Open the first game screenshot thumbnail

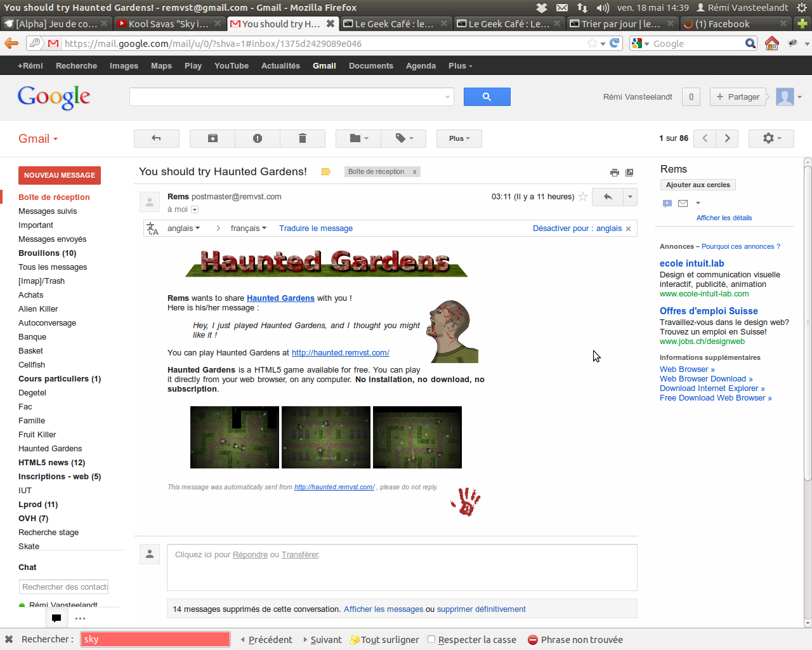tap(235, 437)
